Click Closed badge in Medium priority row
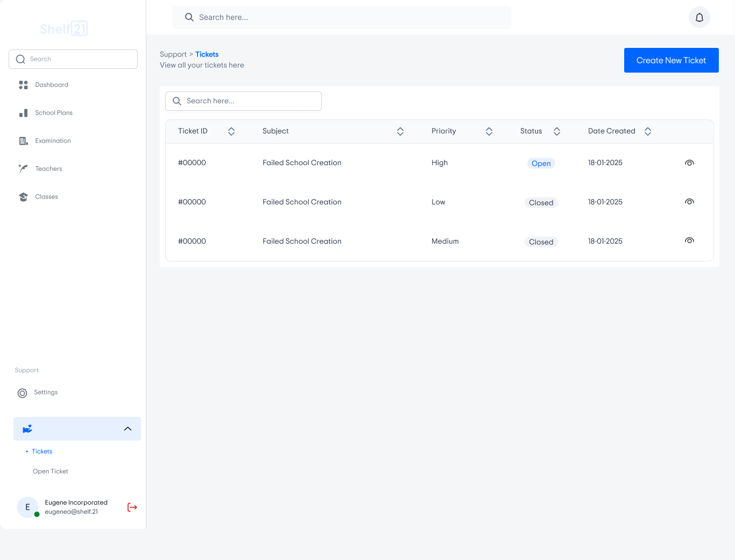 [541, 242]
